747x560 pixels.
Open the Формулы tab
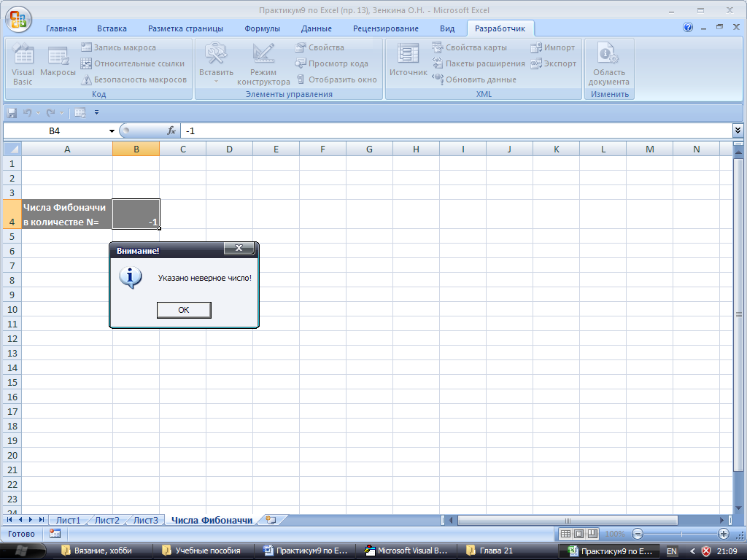tap(262, 28)
